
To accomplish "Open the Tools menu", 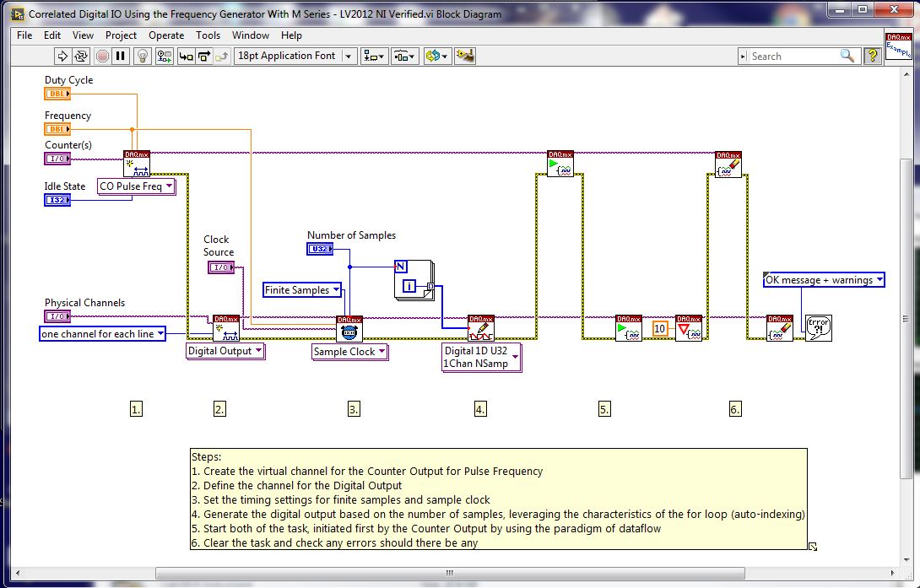I will pyautogui.click(x=208, y=35).
